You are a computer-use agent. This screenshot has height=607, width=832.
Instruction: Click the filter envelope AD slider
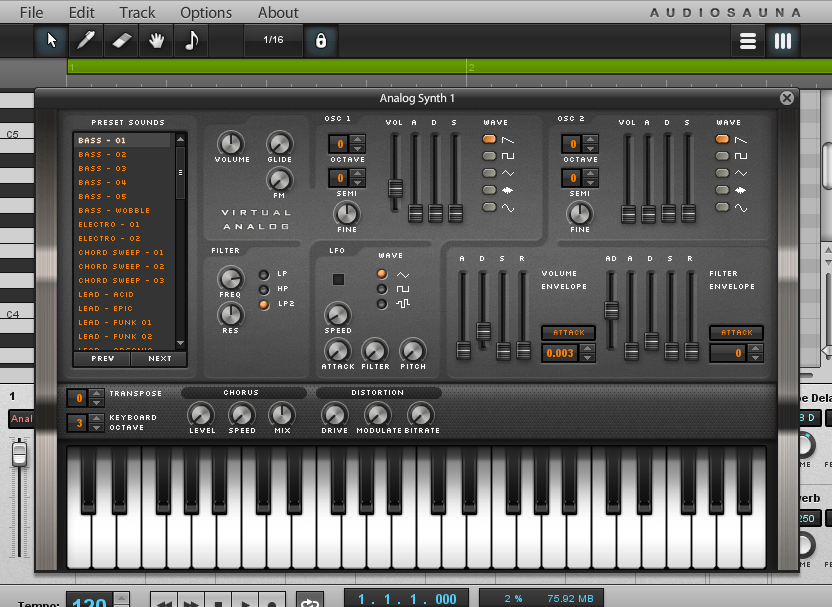611,310
